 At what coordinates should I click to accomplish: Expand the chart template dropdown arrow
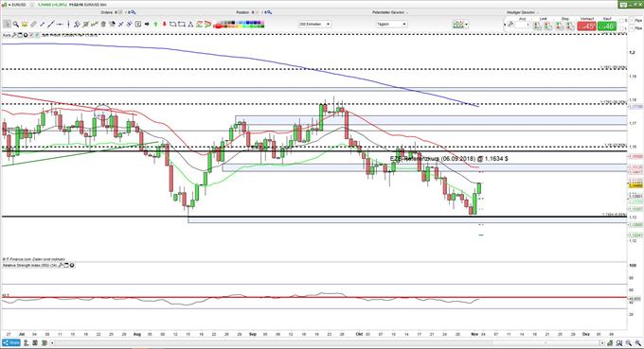(x=467, y=25)
